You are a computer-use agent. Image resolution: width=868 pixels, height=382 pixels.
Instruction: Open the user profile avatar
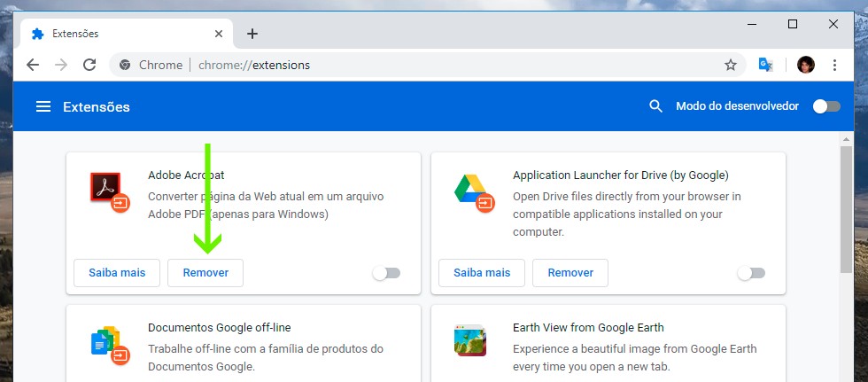tap(805, 65)
